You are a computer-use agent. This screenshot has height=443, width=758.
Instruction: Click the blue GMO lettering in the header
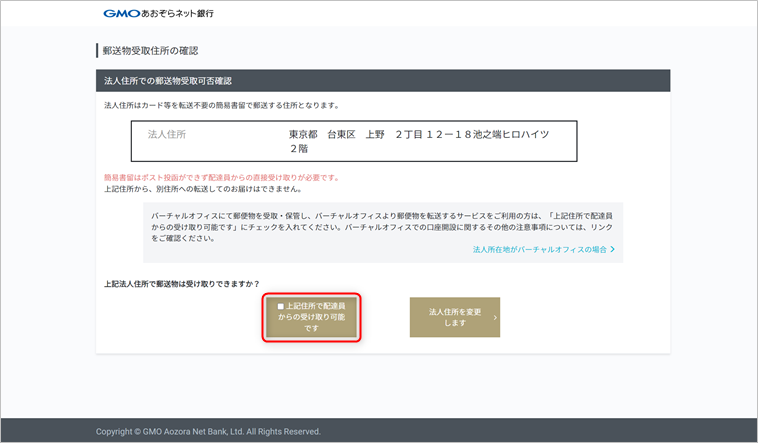123,14
